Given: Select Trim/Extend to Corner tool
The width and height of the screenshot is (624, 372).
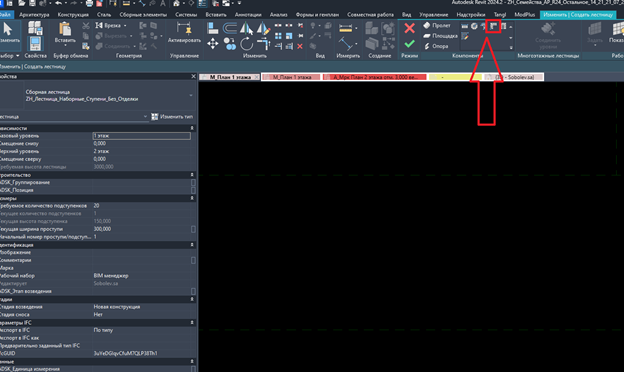Looking at the screenshot, I should 263,43.
